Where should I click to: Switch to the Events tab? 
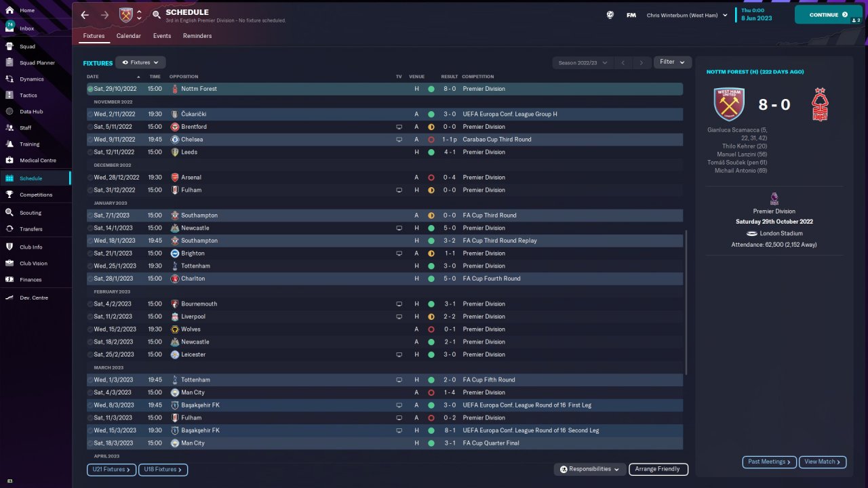[x=162, y=36]
